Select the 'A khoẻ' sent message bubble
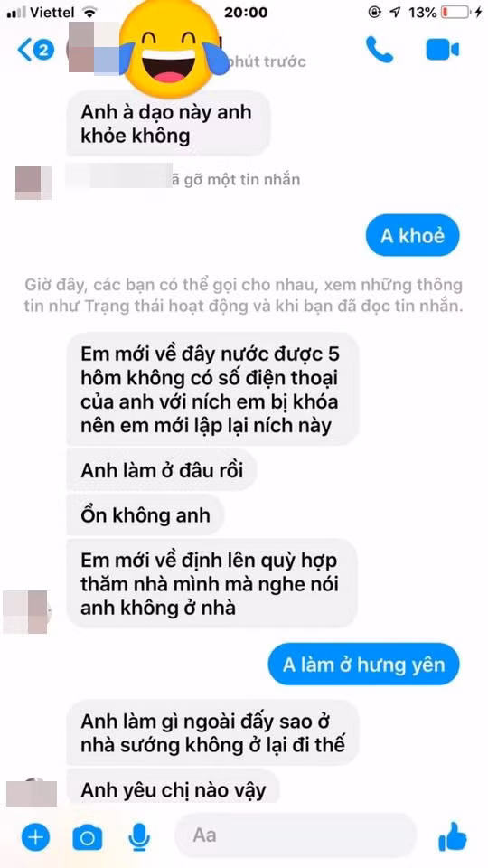Viewport: 488px width, 868px height. [413, 235]
